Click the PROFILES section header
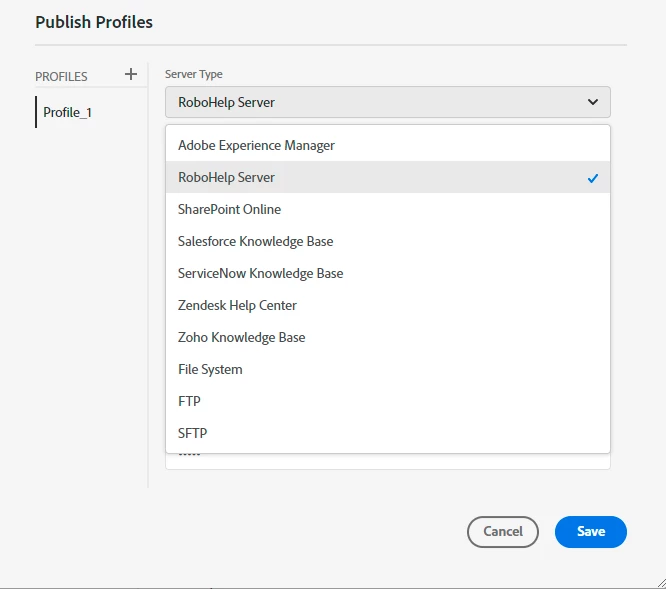The image size is (666, 589). (x=61, y=76)
